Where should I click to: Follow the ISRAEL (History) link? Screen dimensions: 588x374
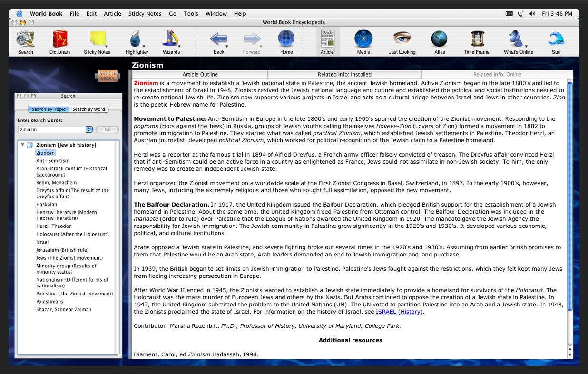(x=399, y=312)
